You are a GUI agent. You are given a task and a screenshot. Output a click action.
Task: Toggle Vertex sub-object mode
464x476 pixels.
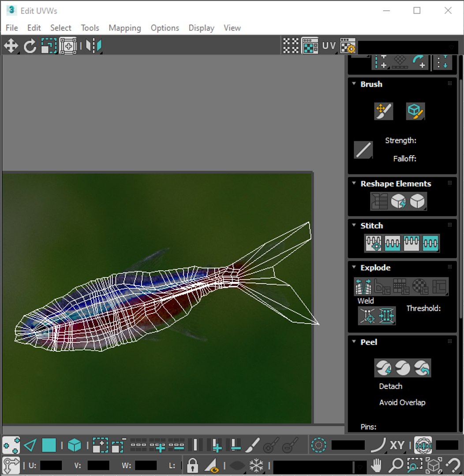click(11, 445)
